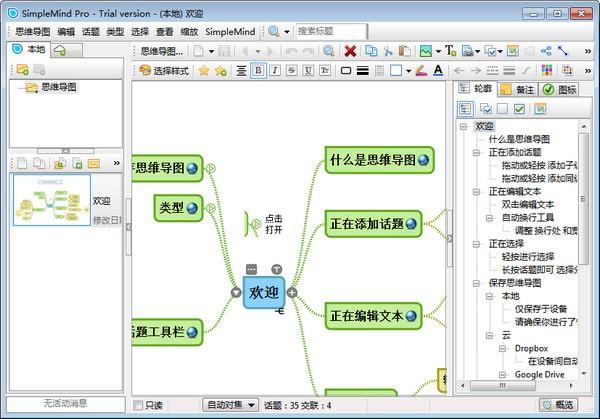600x419 pixels.
Task: Select the 正在添加话题 topic node
Action: pos(373,224)
